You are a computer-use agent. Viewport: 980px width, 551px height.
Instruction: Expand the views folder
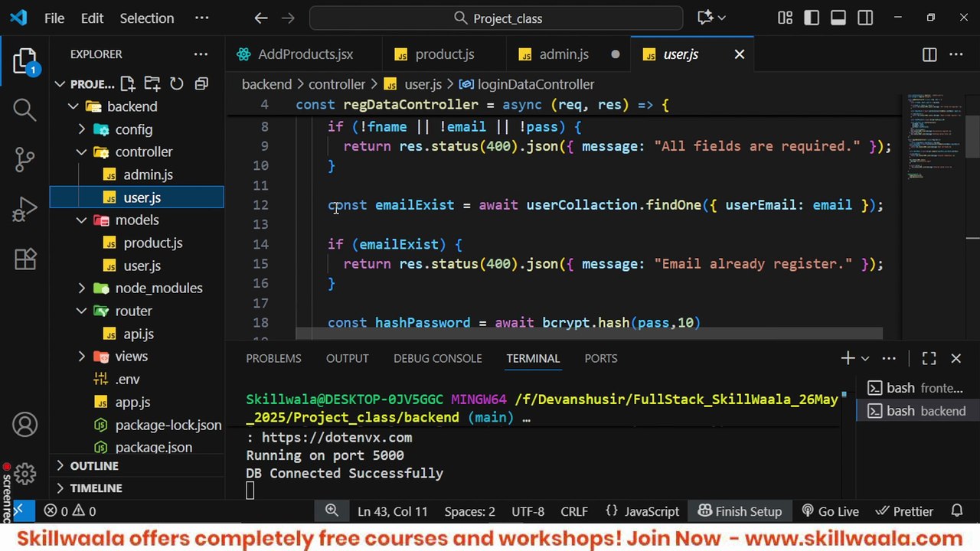click(82, 356)
